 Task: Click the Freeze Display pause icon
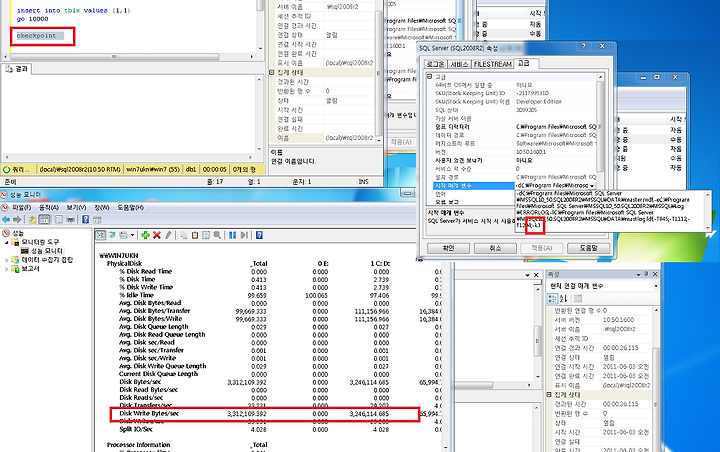[232, 235]
